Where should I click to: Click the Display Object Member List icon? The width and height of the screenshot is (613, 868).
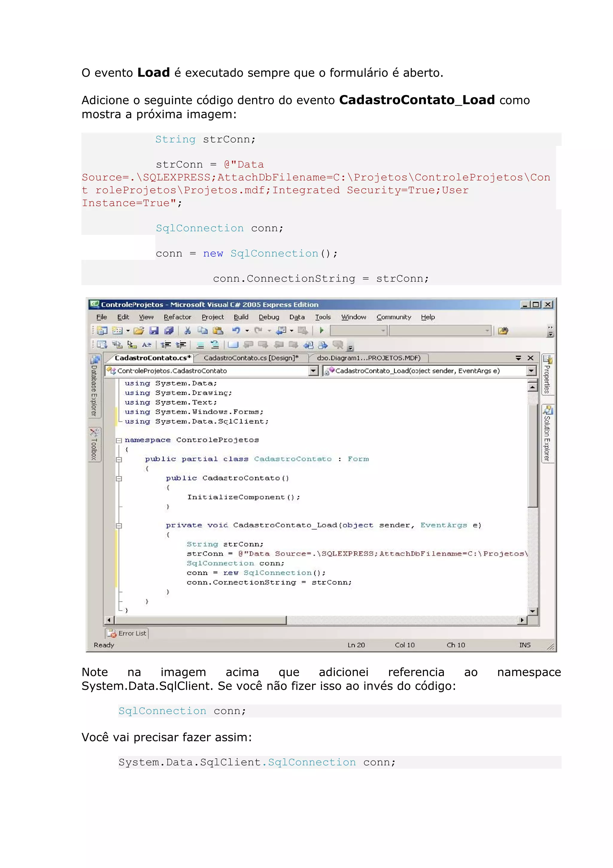(x=102, y=345)
